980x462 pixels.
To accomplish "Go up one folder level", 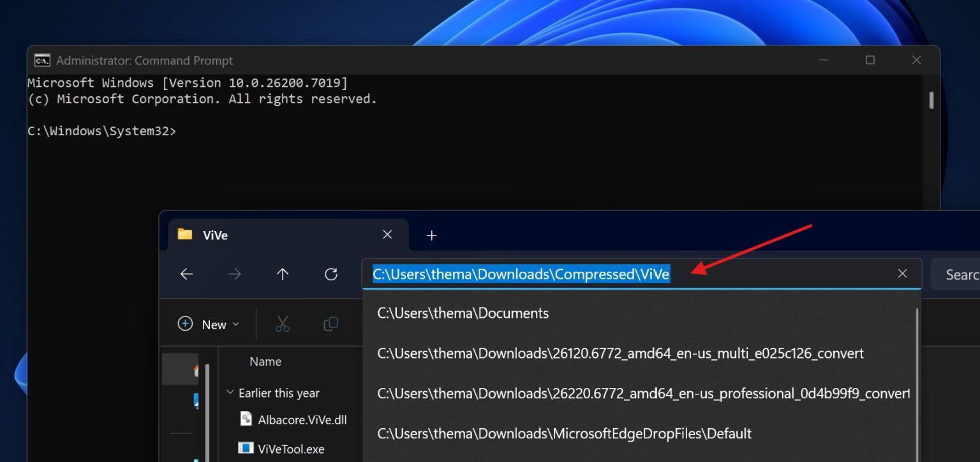I will (282, 274).
